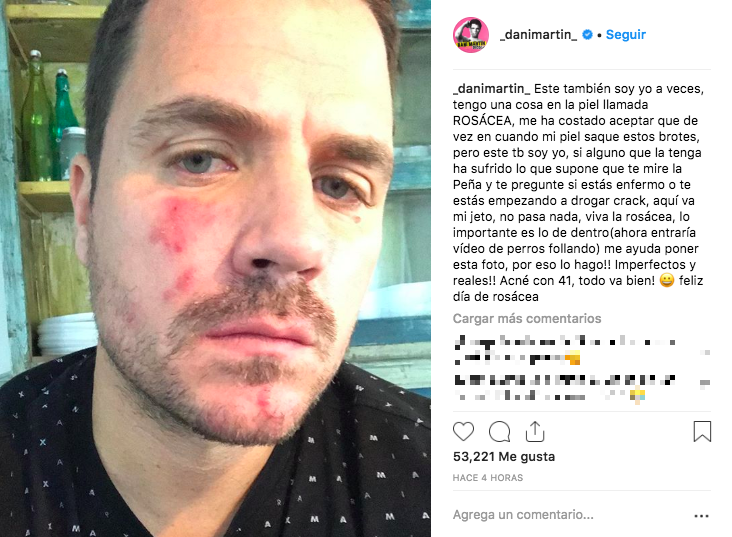Click the smiley emoji in the caption
Viewport: 732px width, 537px height.
[x=667, y=281]
